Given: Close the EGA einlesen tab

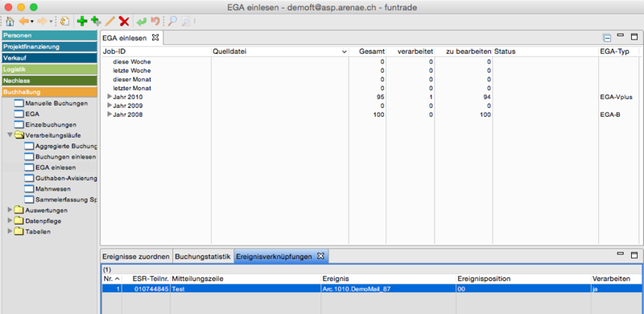Looking at the screenshot, I should (155, 38).
